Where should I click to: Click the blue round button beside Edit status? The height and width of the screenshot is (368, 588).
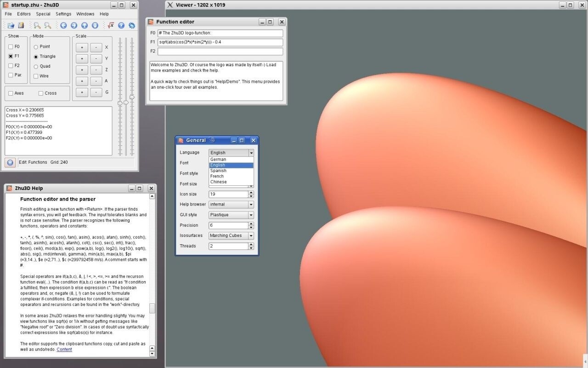pyautogui.click(x=10, y=162)
